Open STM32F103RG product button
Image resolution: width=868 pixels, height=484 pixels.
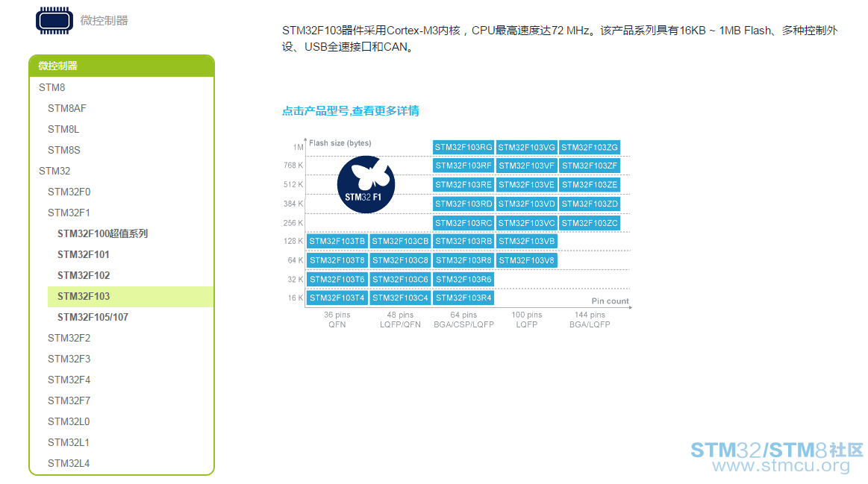[x=463, y=147]
